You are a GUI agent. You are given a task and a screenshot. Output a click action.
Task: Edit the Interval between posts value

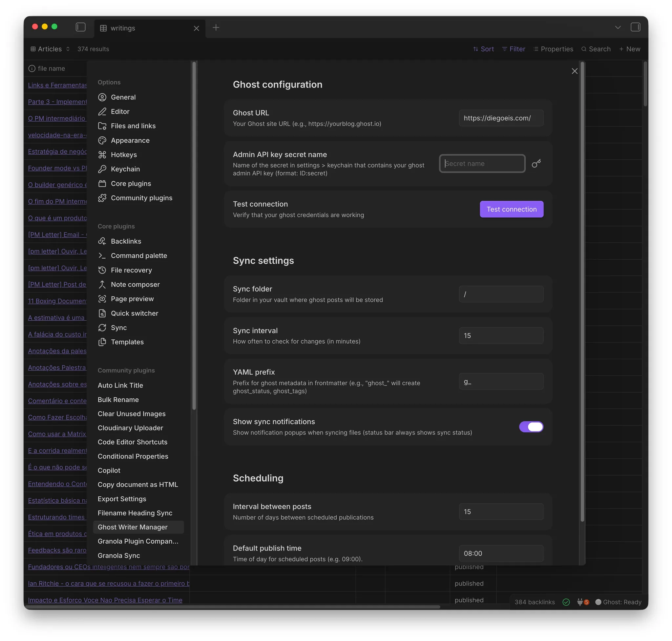501,511
